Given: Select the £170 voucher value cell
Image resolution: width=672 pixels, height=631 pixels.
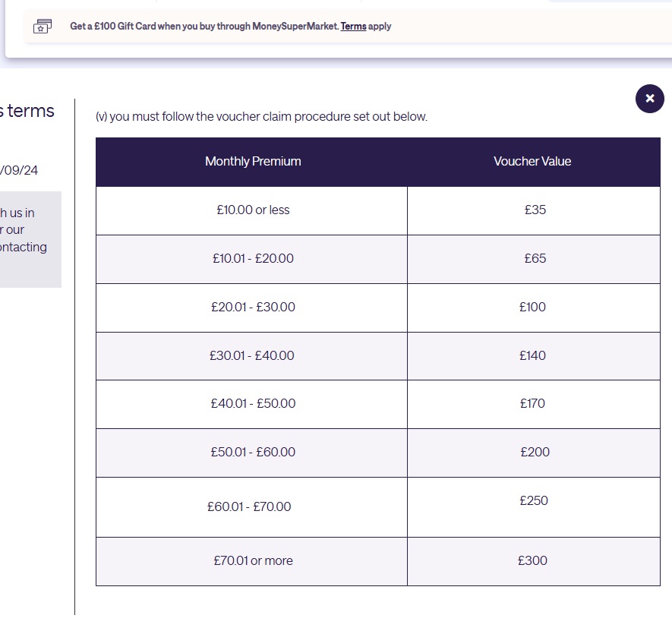Looking at the screenshot, I should 532,404.
